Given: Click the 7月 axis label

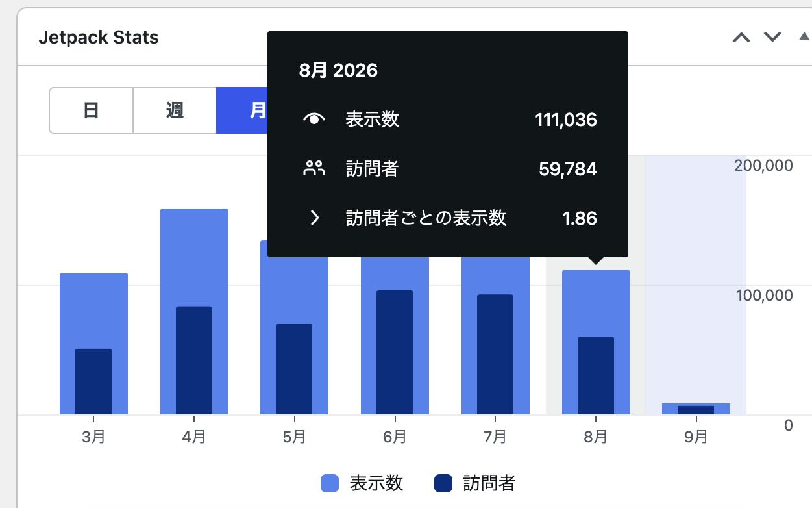Looking at the screenshot, I should click(x=495, y=437).
